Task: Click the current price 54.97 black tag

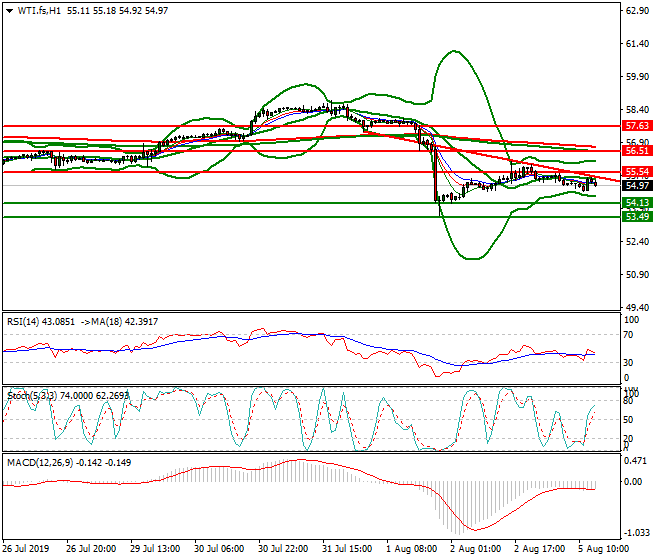Action: [x=637, y=186]
